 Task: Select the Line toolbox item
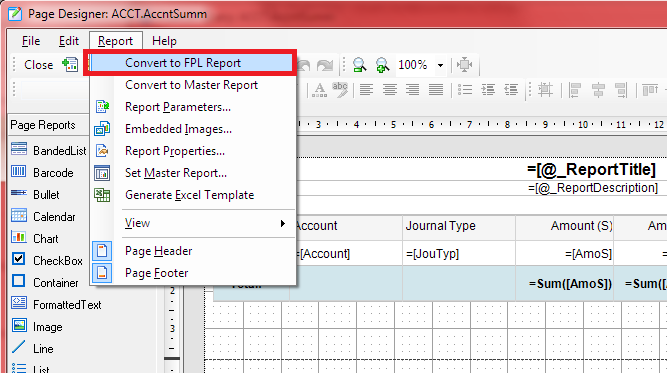click(x=33, y=349)
